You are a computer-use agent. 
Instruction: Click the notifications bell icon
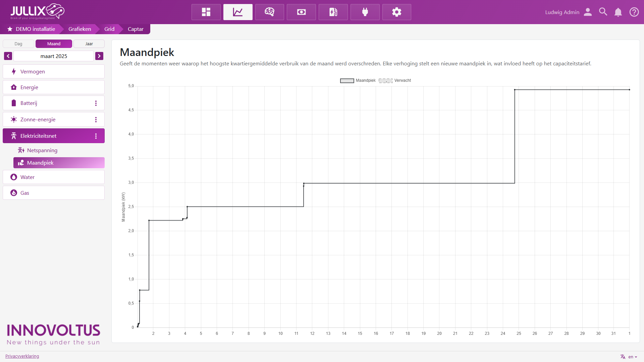coord(618,12)
